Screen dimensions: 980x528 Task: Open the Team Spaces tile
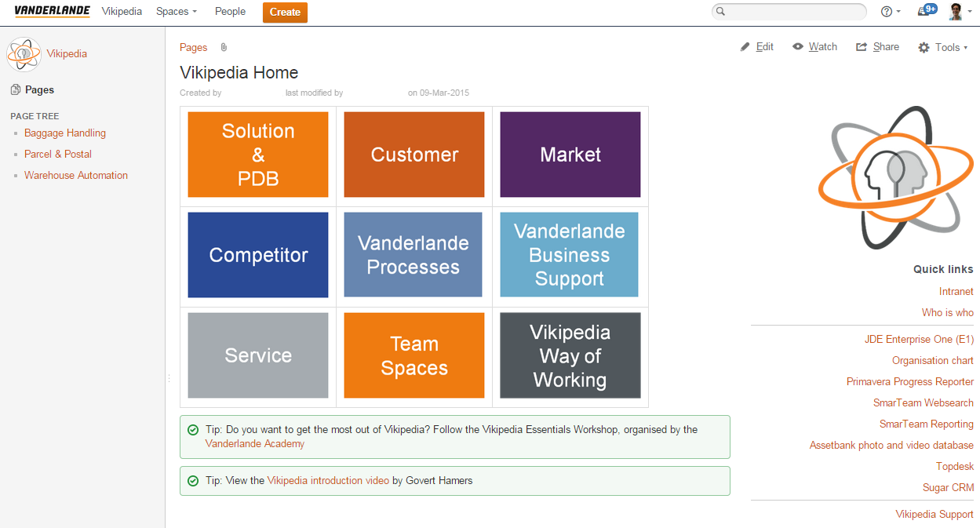[x=414, y=355]
